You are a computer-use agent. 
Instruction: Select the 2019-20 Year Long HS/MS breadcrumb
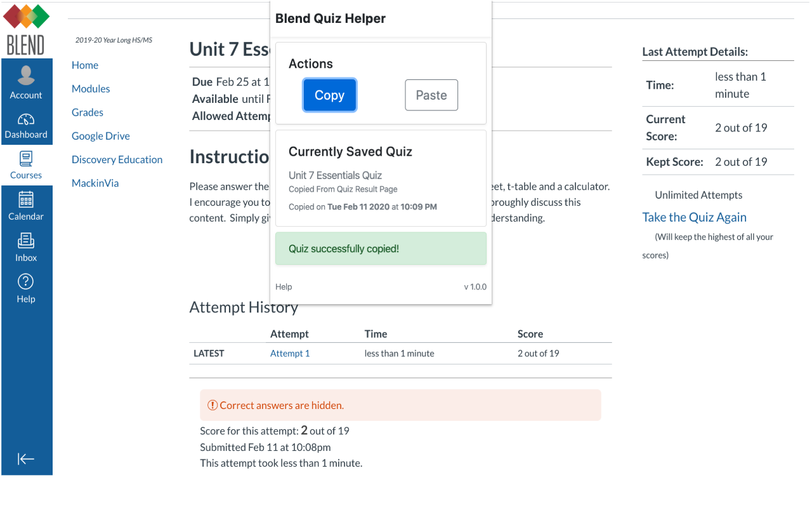point(113,39)
